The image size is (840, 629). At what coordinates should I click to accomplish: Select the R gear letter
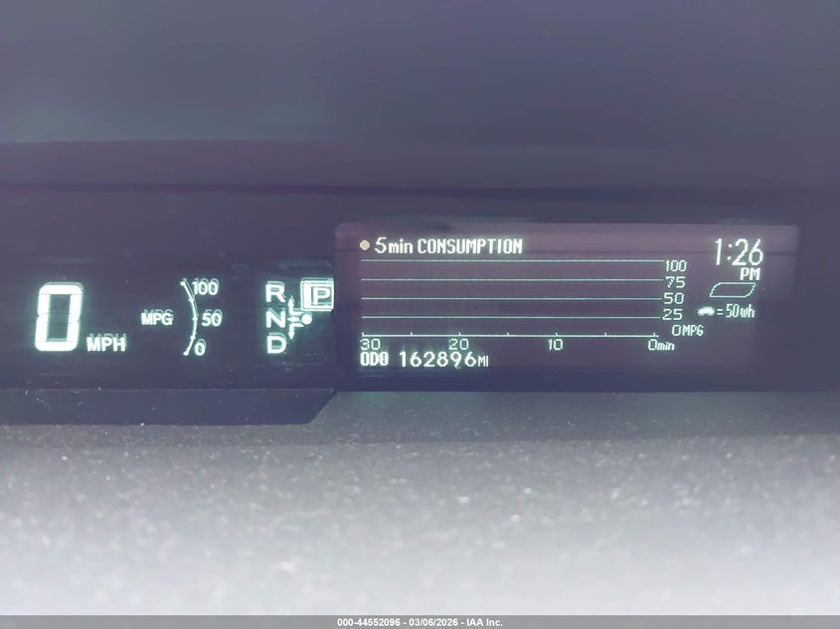pyautogui.click(x=274, y=292)
